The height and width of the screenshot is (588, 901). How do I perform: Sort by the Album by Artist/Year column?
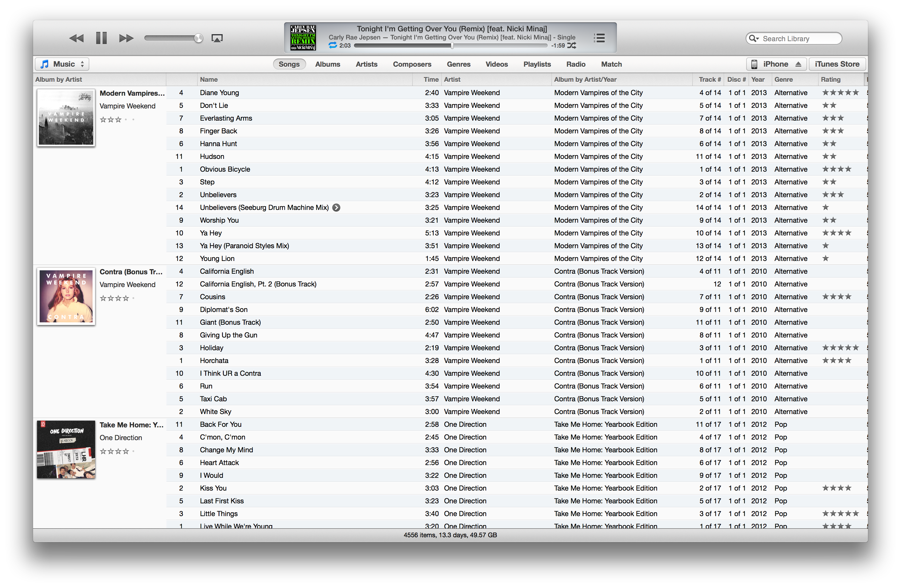tap(585, 79)
